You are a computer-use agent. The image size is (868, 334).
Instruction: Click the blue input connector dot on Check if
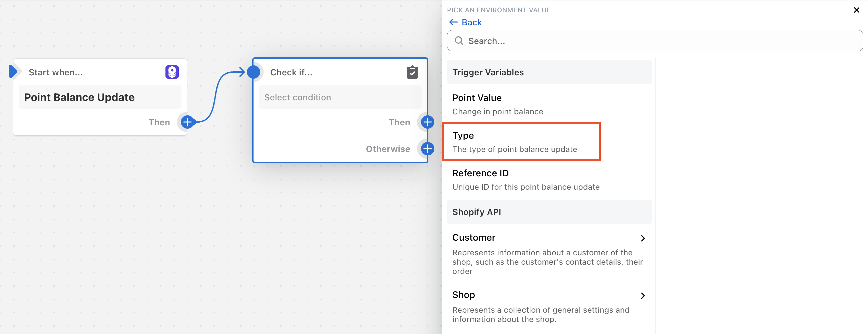pyautogui.click(x=254, y=72)
